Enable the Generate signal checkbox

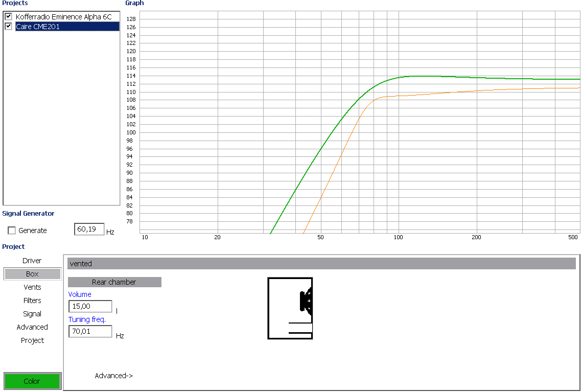click(x=12, y=230)
